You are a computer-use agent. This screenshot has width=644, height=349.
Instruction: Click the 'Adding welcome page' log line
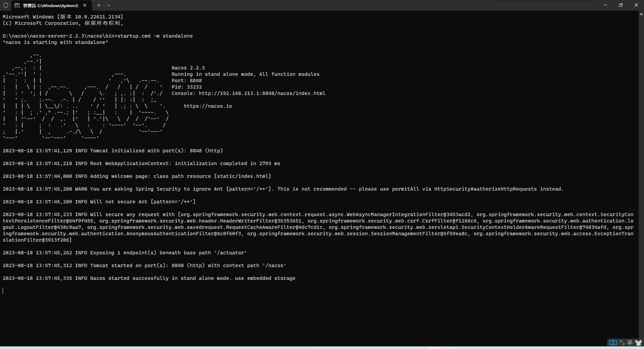coord(137,176)
